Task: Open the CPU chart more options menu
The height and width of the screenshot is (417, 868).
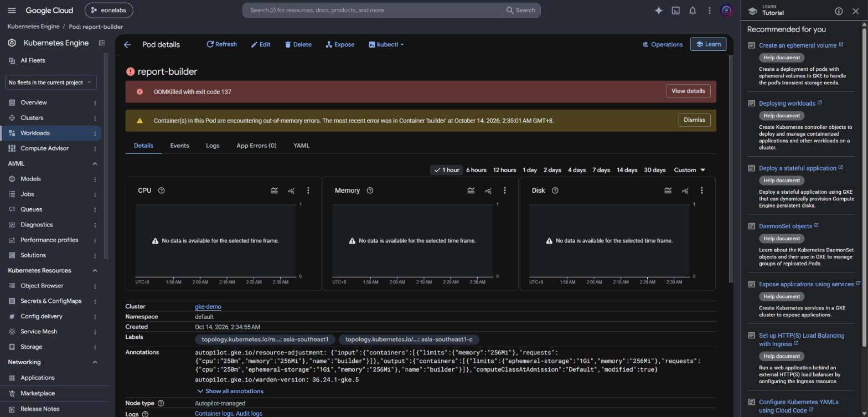Action: tap(308, 191)
